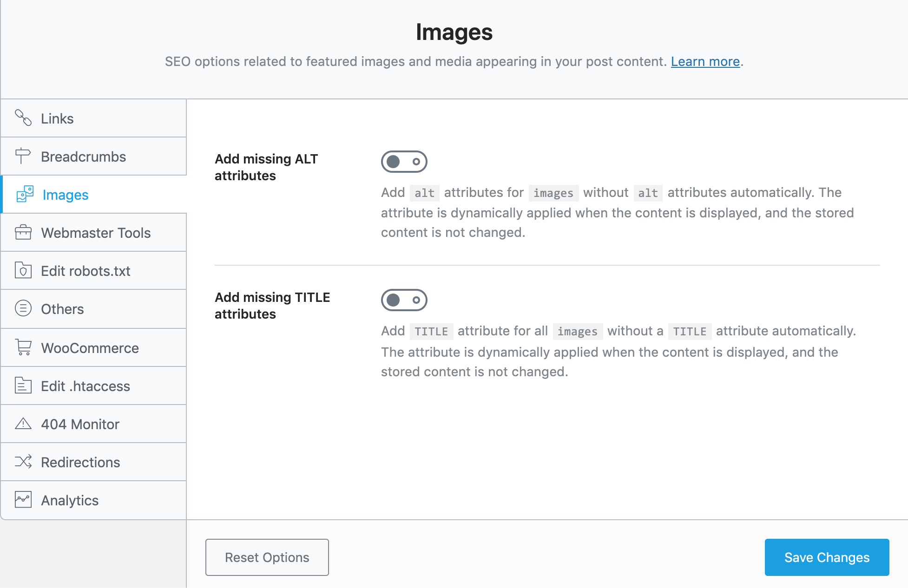The image size is (908, 588).
Task: Enable Add missing TITLE attributes toggle
Action: (x=404, y=300)
